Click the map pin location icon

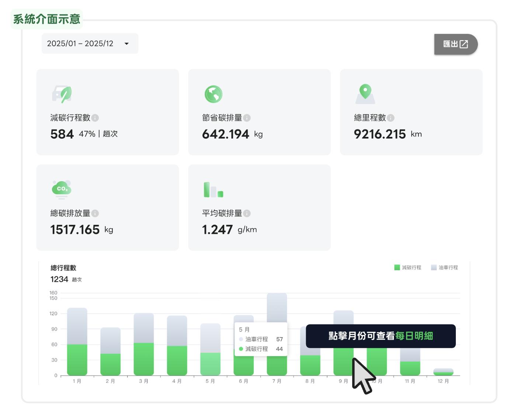(x=365, y=94)
